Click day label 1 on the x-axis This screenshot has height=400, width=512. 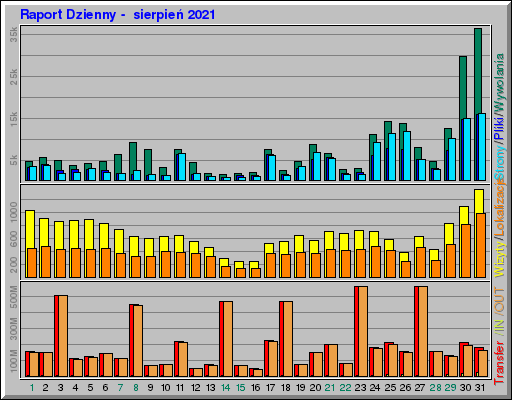pos(32,388)
